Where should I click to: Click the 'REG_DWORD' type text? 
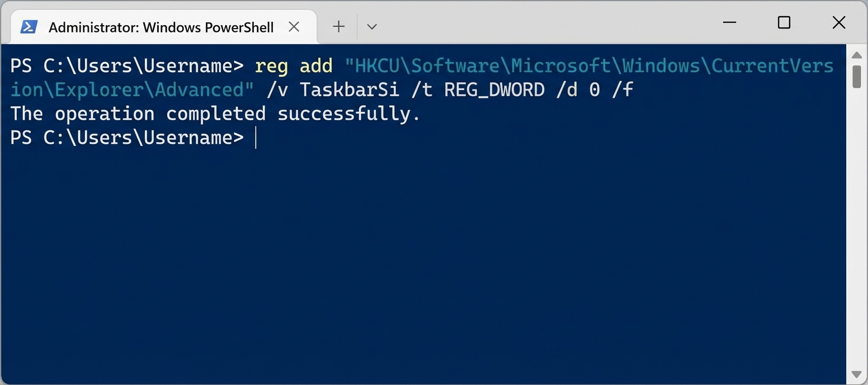coord(493,90)
